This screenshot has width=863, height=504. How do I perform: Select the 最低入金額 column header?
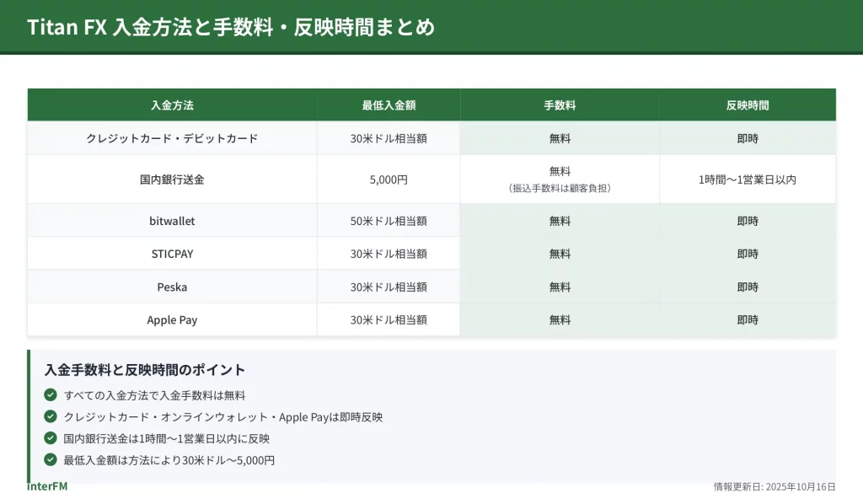pos(389,105)
